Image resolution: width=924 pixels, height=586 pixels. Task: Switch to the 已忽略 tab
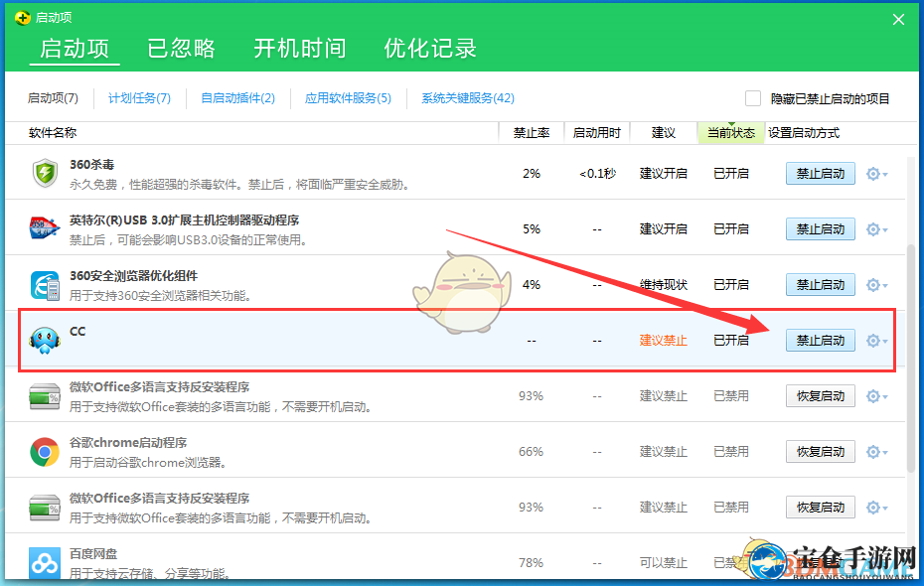point(181,49)
